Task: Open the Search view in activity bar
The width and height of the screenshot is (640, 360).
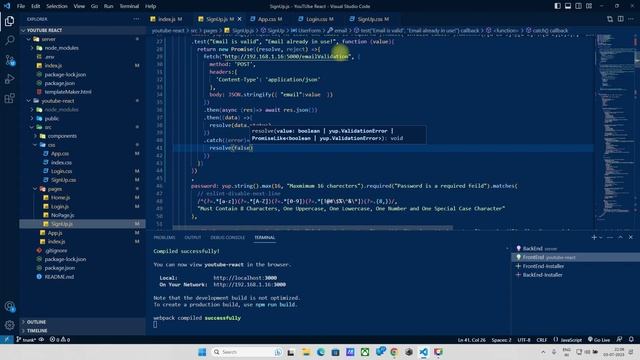Action: [9, 40]
